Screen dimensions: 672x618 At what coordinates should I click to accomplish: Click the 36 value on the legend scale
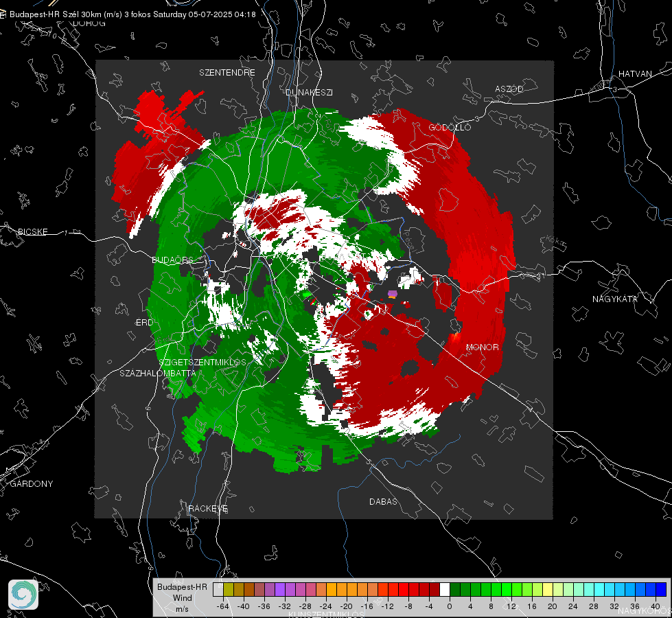pos(635,606)
